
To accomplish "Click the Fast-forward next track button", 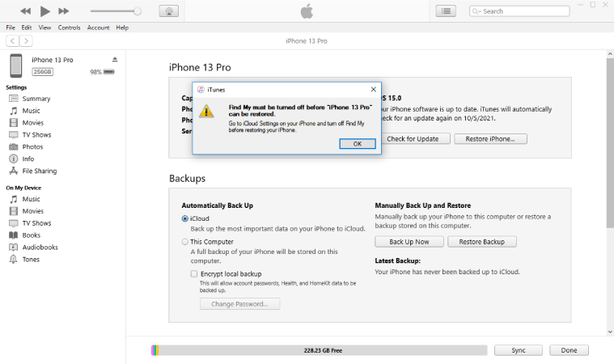I will [x=64, y=11].
